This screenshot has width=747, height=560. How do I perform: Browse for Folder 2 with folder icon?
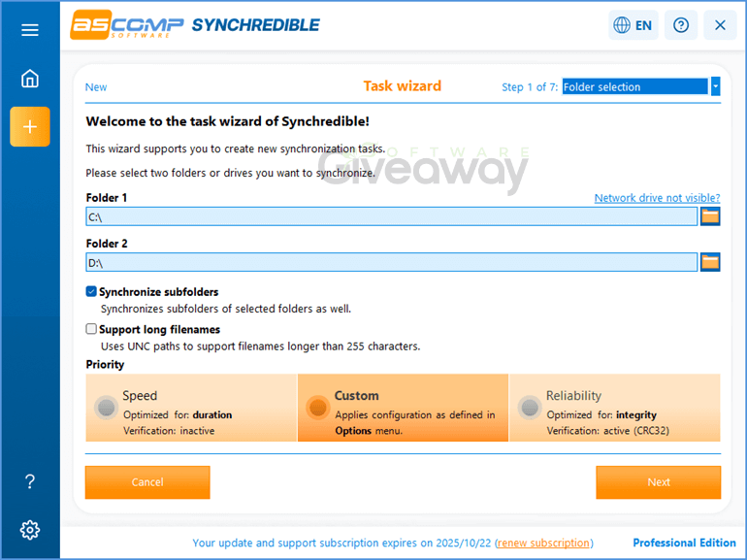(x=710, y=262)
